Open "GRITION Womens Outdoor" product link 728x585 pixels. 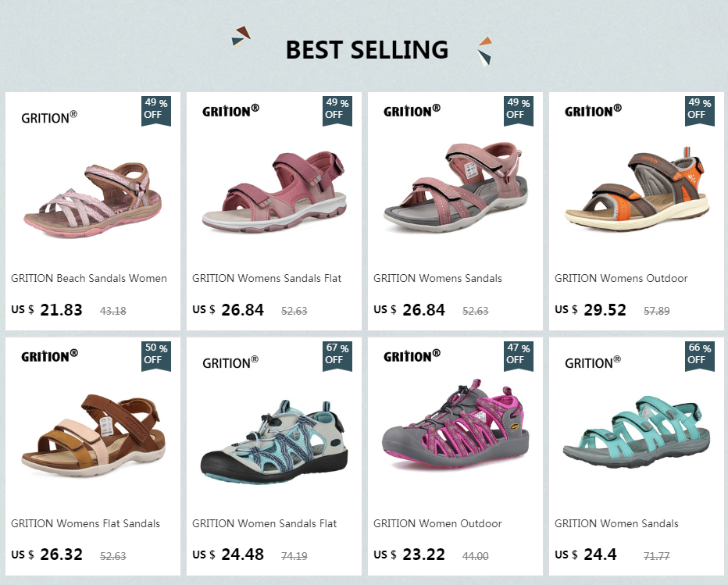coord(621,278)
